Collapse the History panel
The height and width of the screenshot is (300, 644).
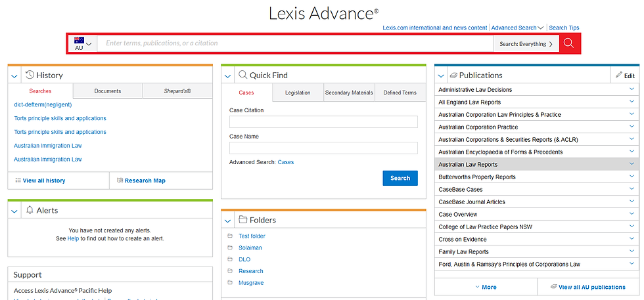click(x=14, y=76)
